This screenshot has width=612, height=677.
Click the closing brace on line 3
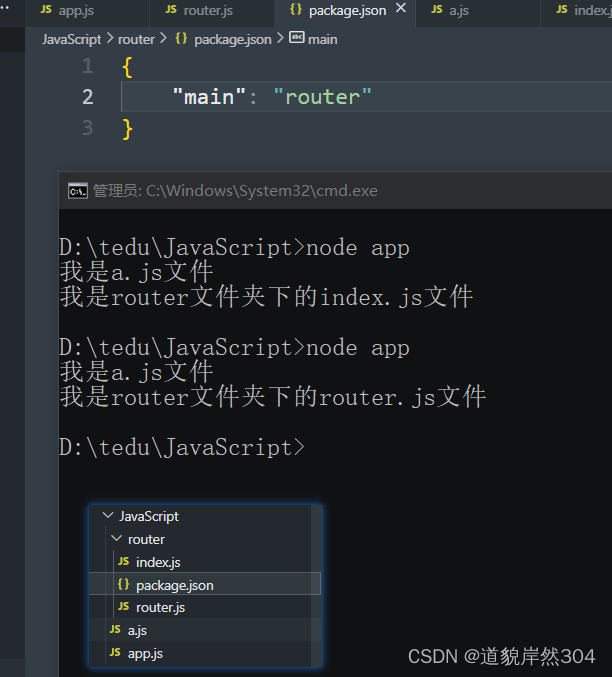coord(127,129)
